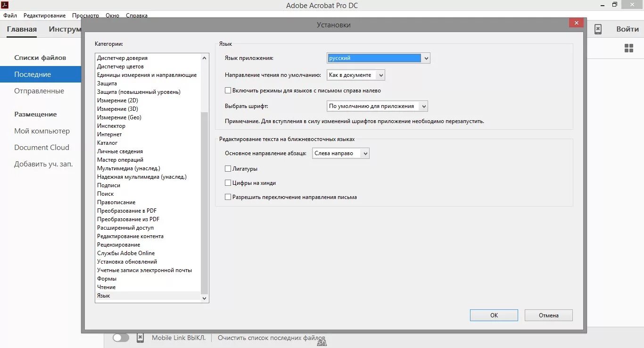Select Мастер операций category
The height and width of the screenshot is (348, 644).
tap(148, 160)
